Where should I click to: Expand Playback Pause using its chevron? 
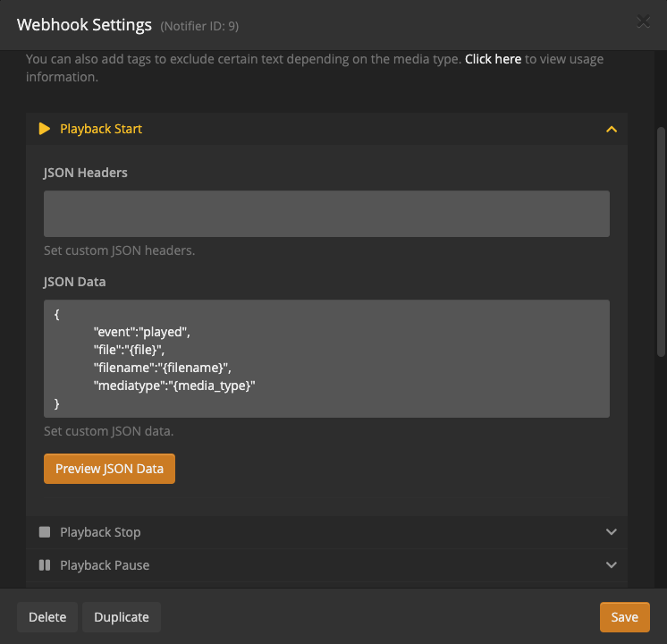click(612, 565)
